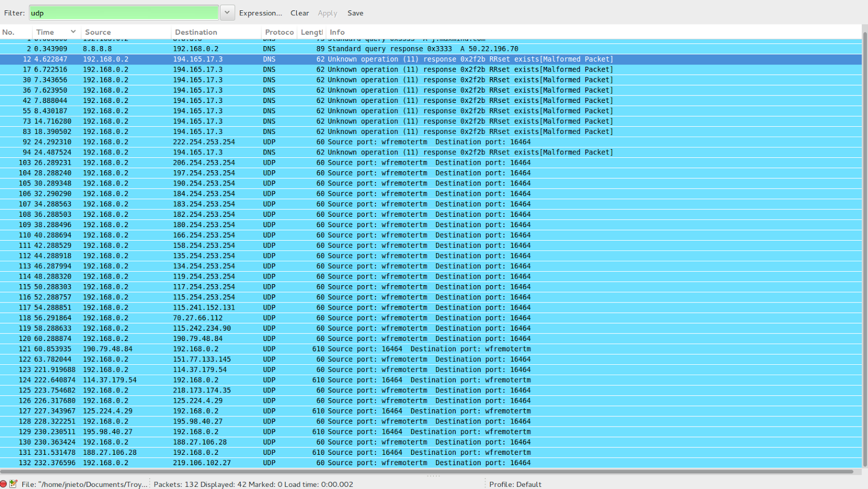Image resolution: width=868 pixels, height=489 pixels.
Task: Click Expression... to build a filter
Action: 261,13
